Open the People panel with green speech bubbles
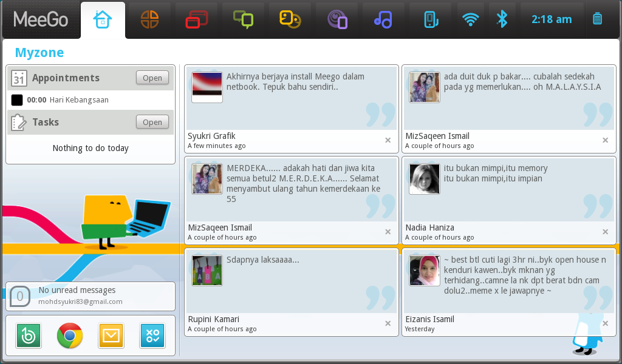The height and width of the screenshot is (364, 622). click(243, 18)
